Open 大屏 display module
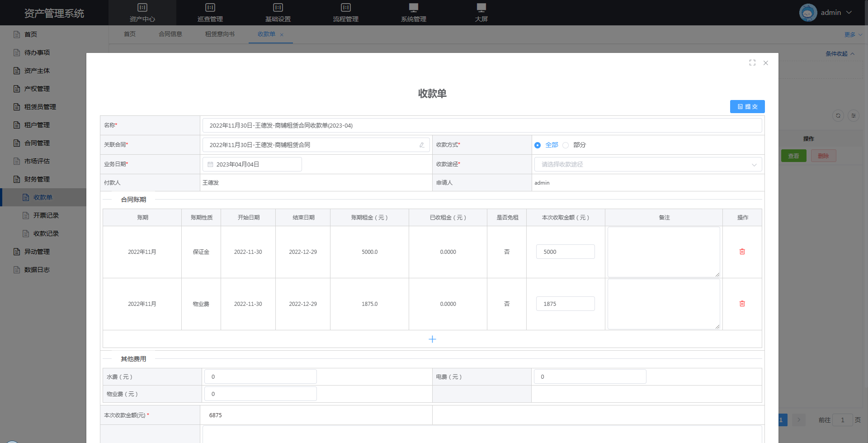The image size is (868, 443). click(x=481, y=13)
